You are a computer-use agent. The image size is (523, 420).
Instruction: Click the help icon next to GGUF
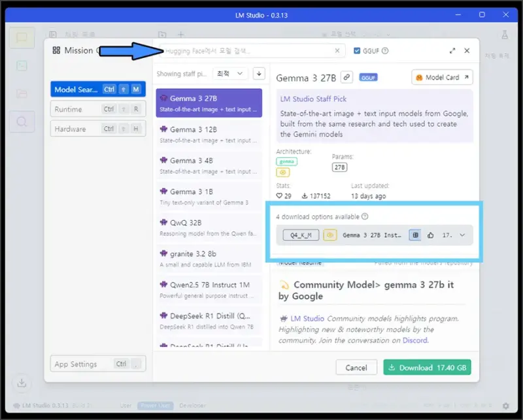tap(385, 51)
